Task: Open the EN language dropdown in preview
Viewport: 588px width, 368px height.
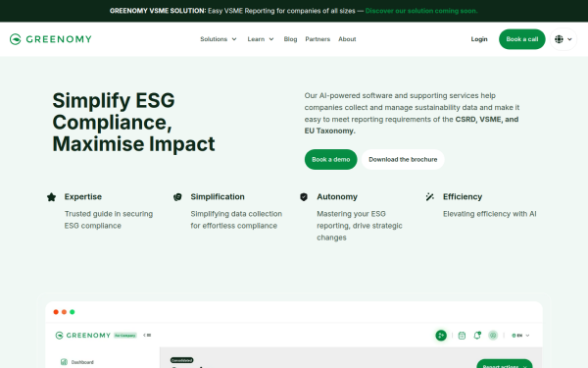Action: pos(520,336)
